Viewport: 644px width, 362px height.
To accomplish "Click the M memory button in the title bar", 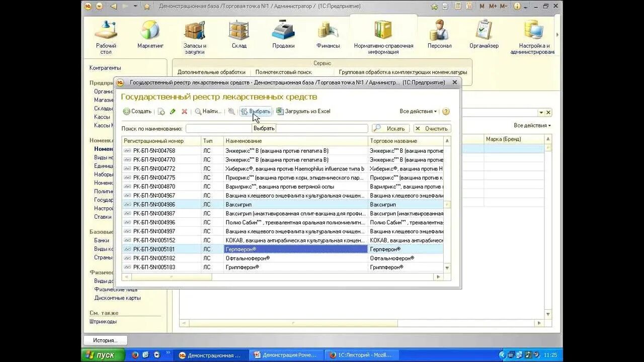I will 482,7.
